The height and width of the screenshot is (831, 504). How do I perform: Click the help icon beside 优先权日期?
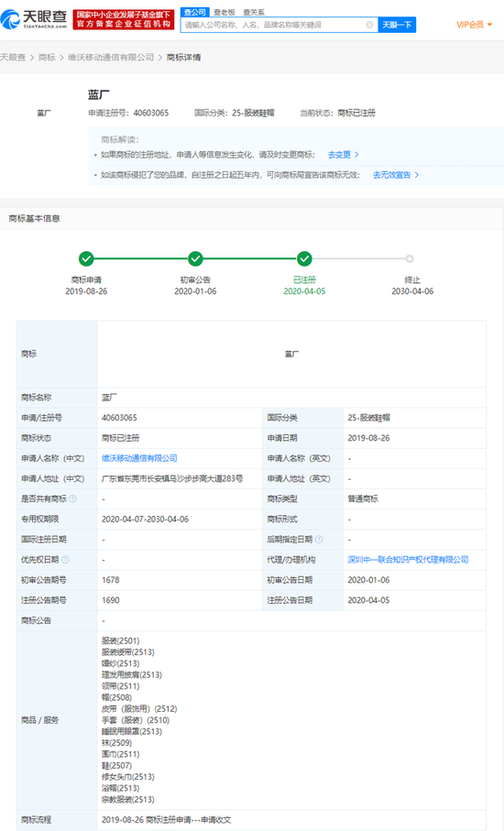pyautogui.click(x=66, y=560)
